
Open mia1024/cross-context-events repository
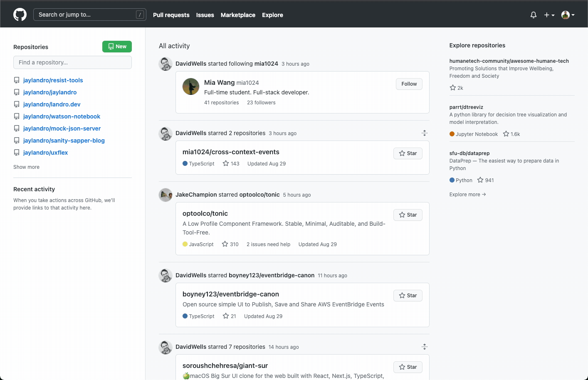(231, 152)
